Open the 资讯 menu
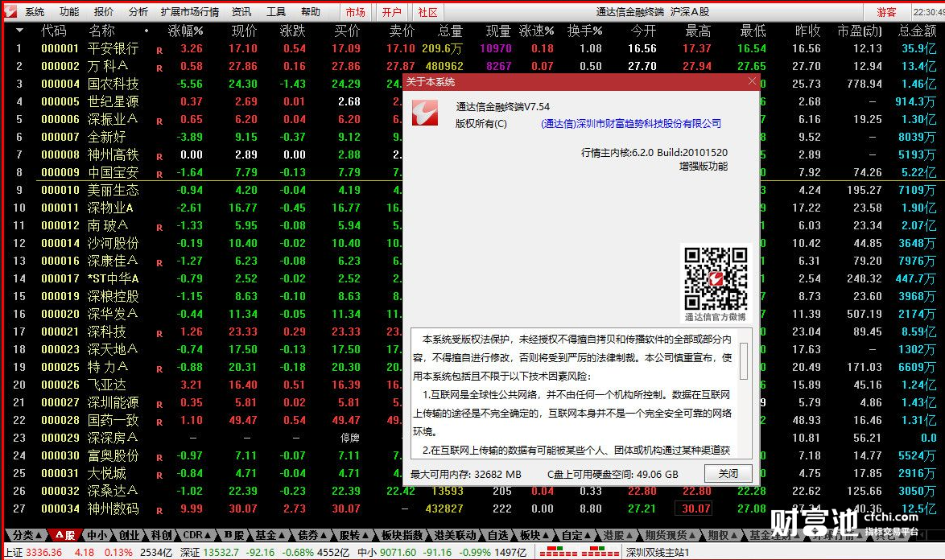Screen dimensions: 945x560 pyautogui.click(x=241, y=11)
